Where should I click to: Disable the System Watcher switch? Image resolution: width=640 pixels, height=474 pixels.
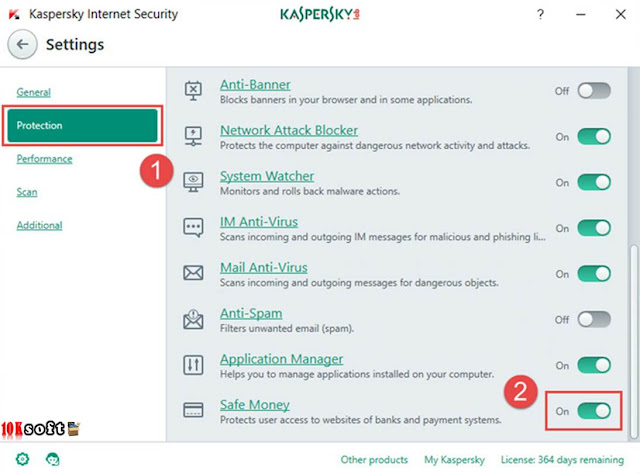click(x=594, y=182)
